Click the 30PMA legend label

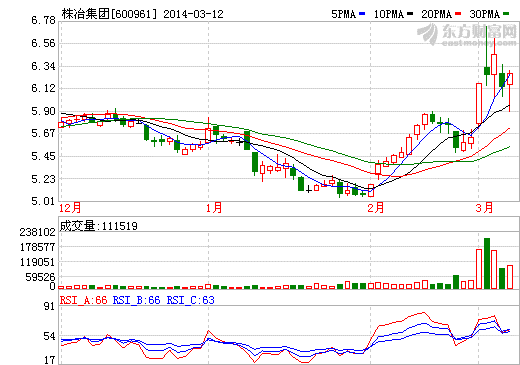pos(485,14)
